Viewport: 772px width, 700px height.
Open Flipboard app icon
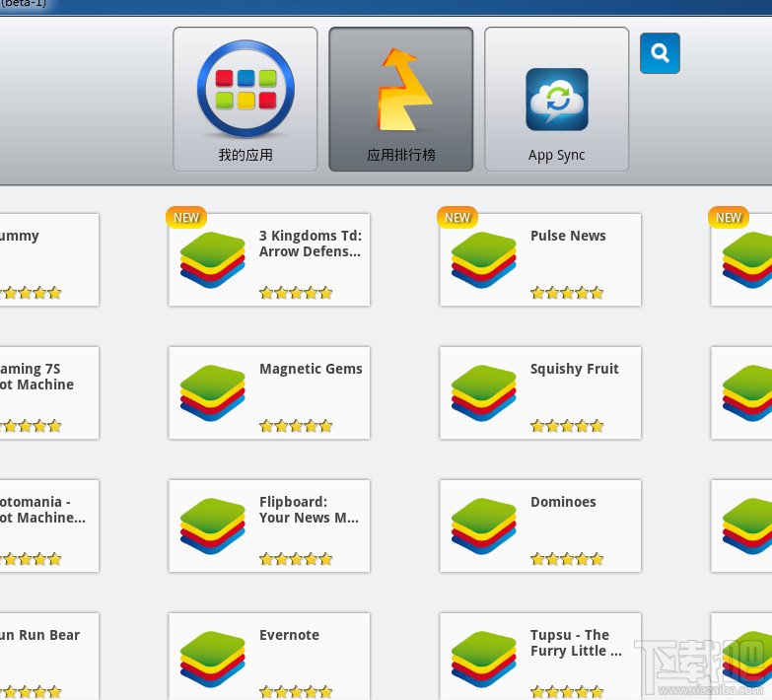[x=212, y=525]
